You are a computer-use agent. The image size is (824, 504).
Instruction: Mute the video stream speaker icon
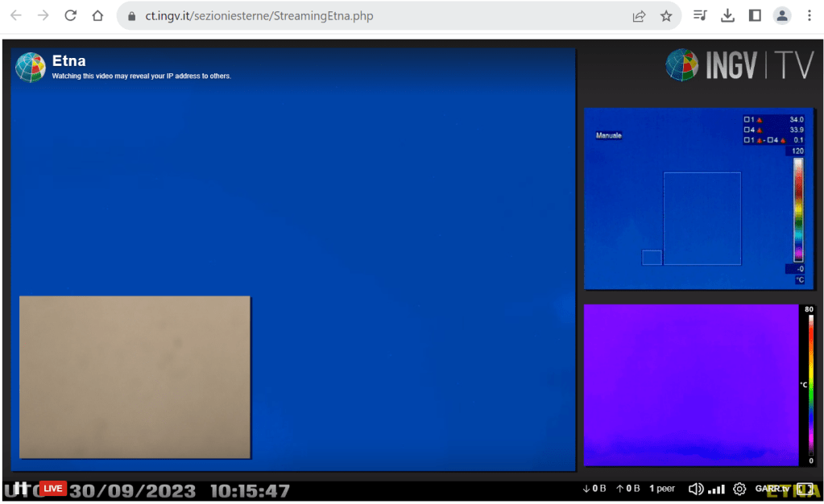(696, 489)
